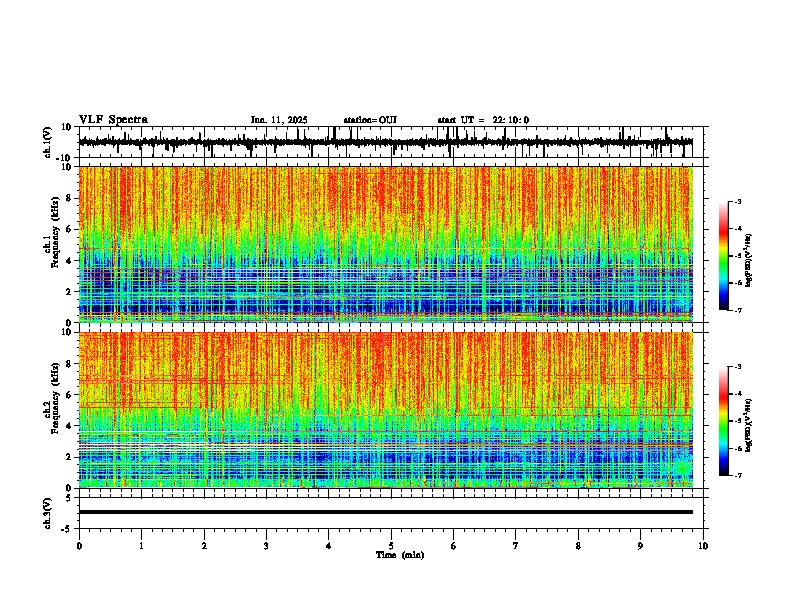Click the time axis tick label "6"

click(x=454, y=546)
